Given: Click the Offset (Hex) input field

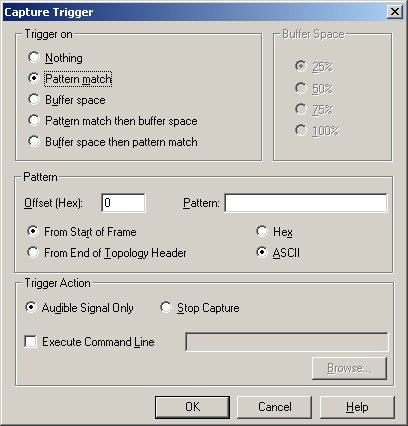Looking at the screenshot, I should 123,203.
